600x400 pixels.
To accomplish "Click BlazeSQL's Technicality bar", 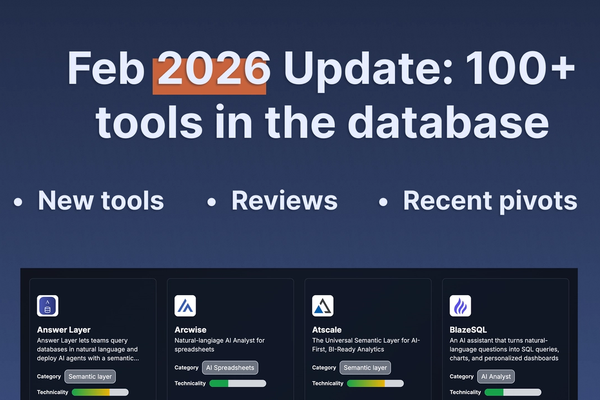I will click(x=513, y=392).
